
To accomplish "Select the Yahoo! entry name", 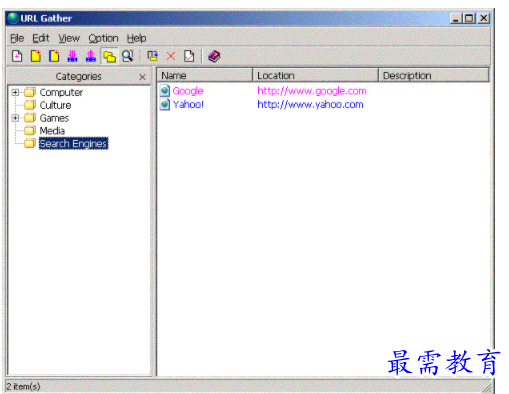I will click(188, 104).
